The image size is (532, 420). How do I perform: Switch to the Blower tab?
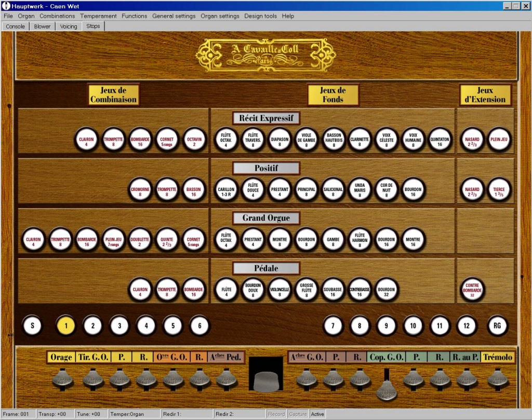click(42, 26)
